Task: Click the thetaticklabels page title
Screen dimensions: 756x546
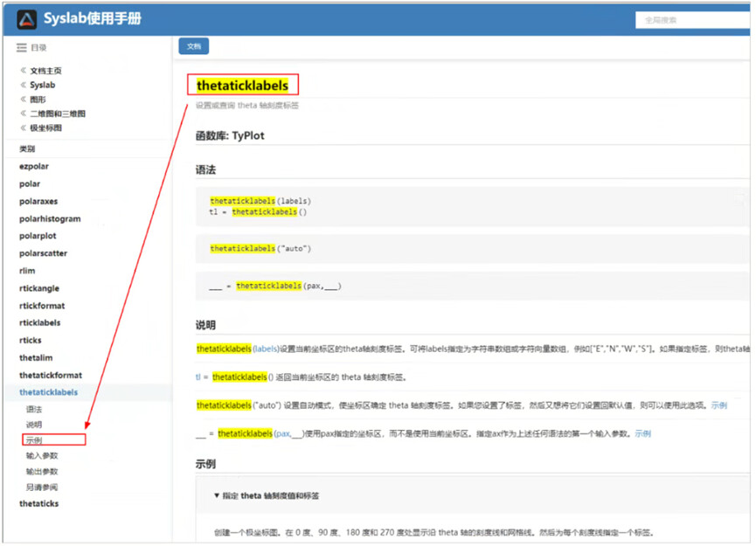Action: click(x=242, y=86)
